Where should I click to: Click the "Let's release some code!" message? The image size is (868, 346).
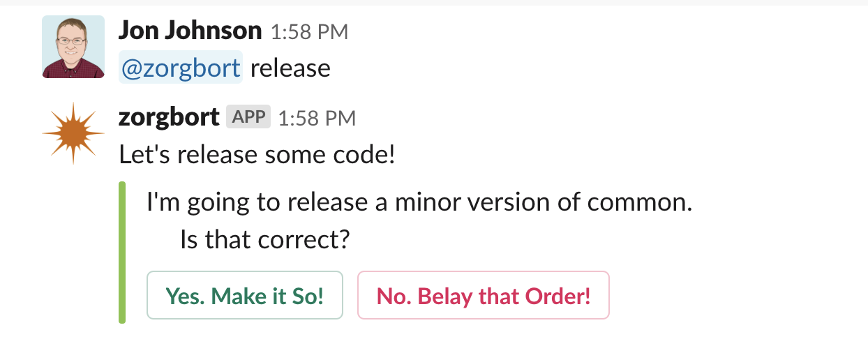tap(257, 155)
